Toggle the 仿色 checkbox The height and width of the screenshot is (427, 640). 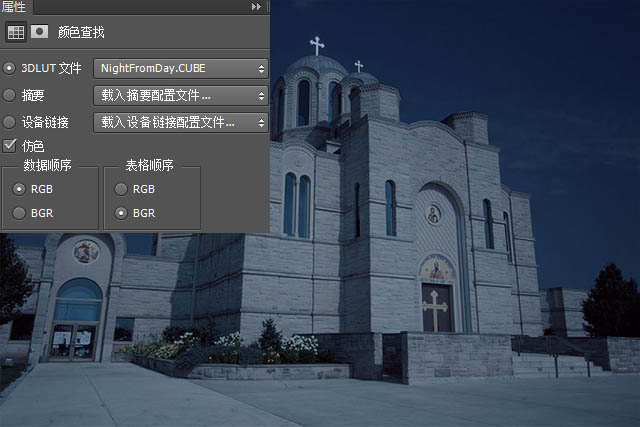(x=10, y=146)
